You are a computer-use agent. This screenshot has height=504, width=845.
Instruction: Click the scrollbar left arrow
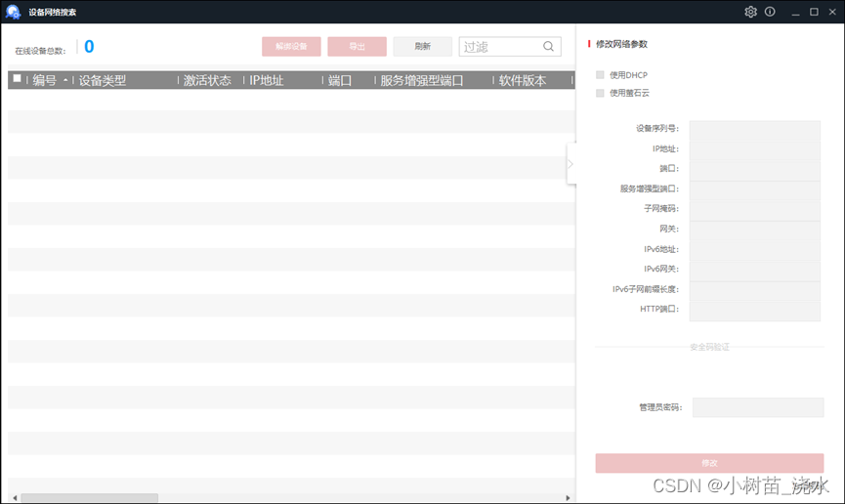(x=15, y=498)
